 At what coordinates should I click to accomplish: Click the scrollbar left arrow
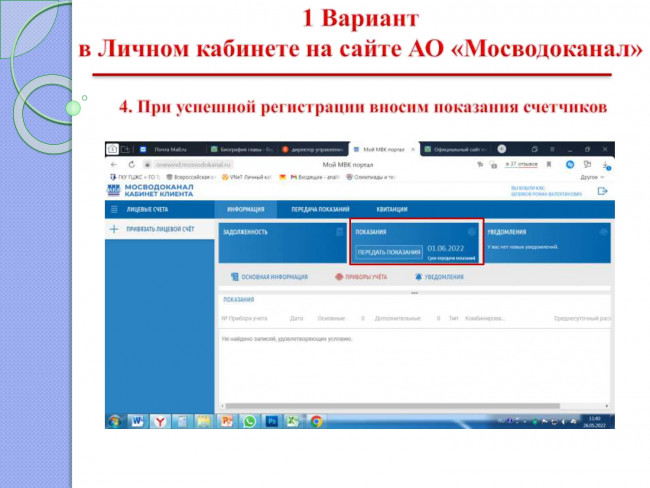click(x=222, y=406)
